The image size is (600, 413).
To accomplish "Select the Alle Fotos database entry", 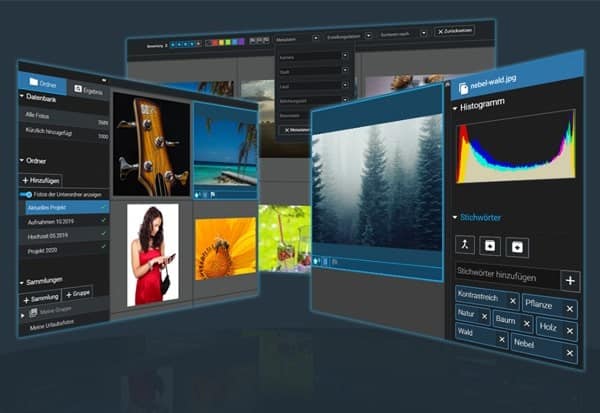I will point(64,118).
